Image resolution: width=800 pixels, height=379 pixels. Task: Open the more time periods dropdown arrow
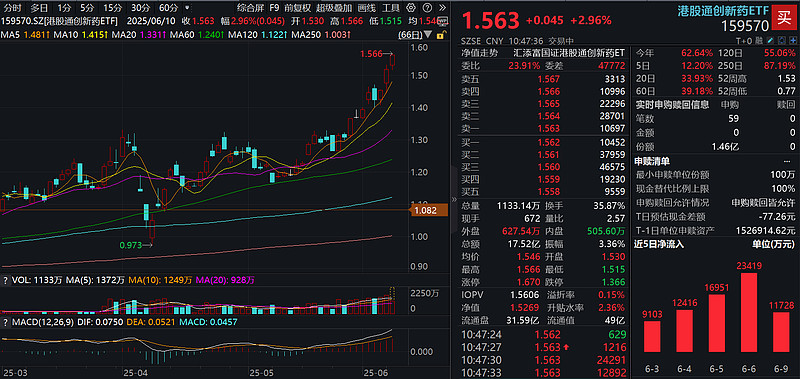click(186, 8)
